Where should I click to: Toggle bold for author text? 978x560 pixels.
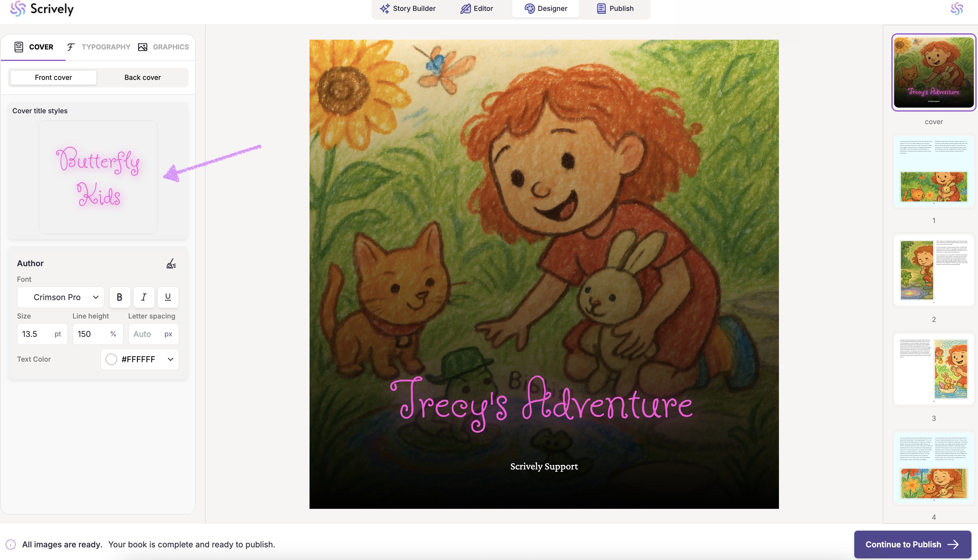click(x=119, y=297)
